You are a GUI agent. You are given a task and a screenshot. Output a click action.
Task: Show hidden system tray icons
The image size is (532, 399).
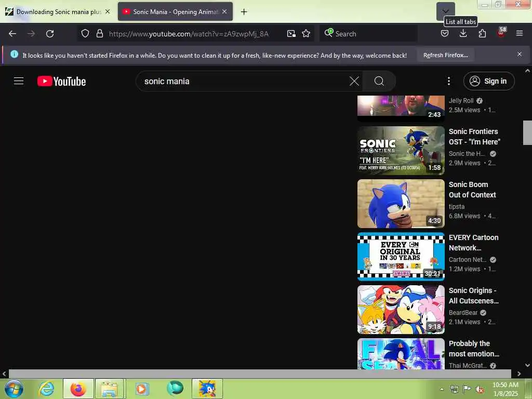(x=442, y=390)
